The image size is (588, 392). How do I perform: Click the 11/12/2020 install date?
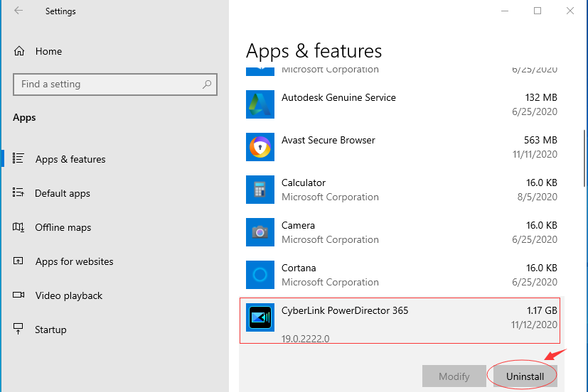[x=534, y=325]
